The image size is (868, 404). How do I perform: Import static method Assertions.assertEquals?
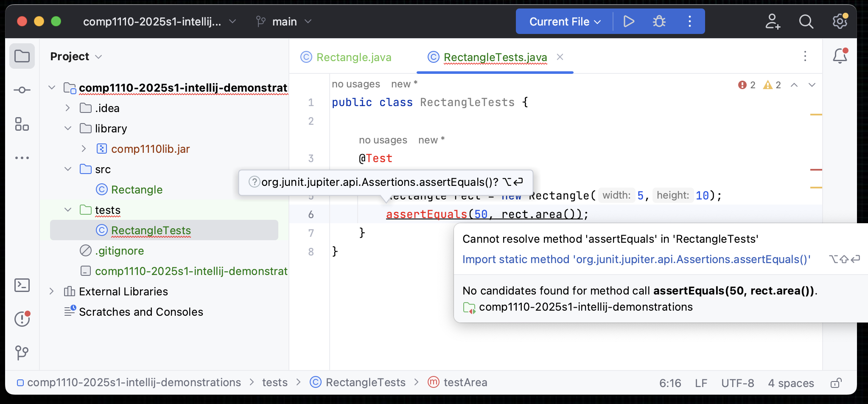[636, 259]
